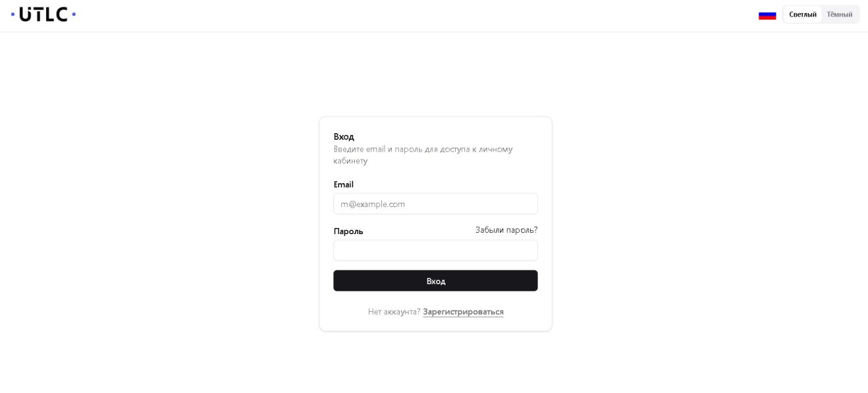Click the UTLC logo
Image resolution: width=868 pixels, height=393 pixels.
pyautogui.click(x=43, y=15)
